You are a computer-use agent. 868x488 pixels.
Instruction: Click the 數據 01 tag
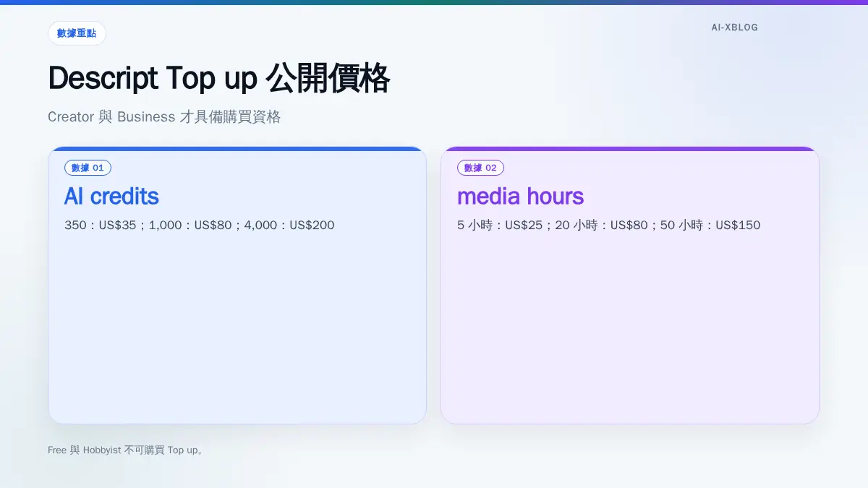(88, 168)
